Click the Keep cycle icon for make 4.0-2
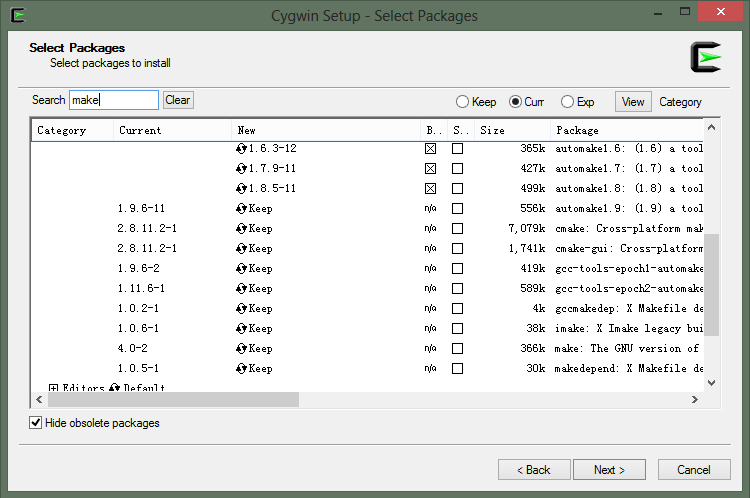 tap(241, 348)
